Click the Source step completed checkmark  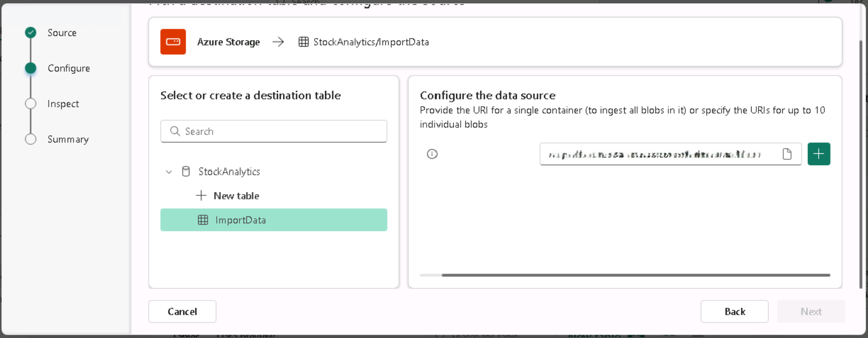click(x=31, y=33)
